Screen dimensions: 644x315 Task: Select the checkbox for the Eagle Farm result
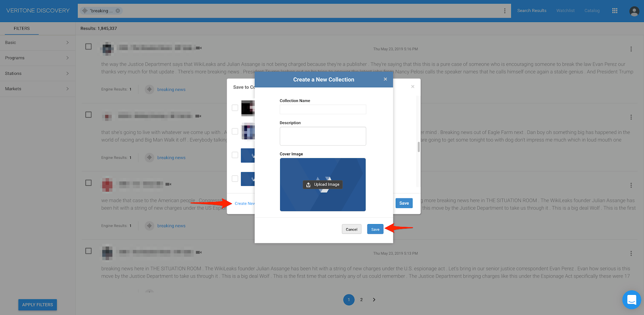pos(89,115)
